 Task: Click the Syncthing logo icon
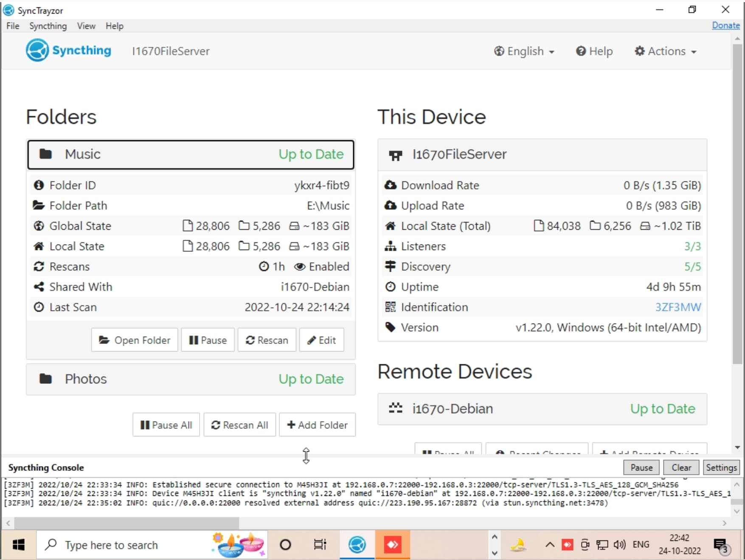click(x=37, y=50)
